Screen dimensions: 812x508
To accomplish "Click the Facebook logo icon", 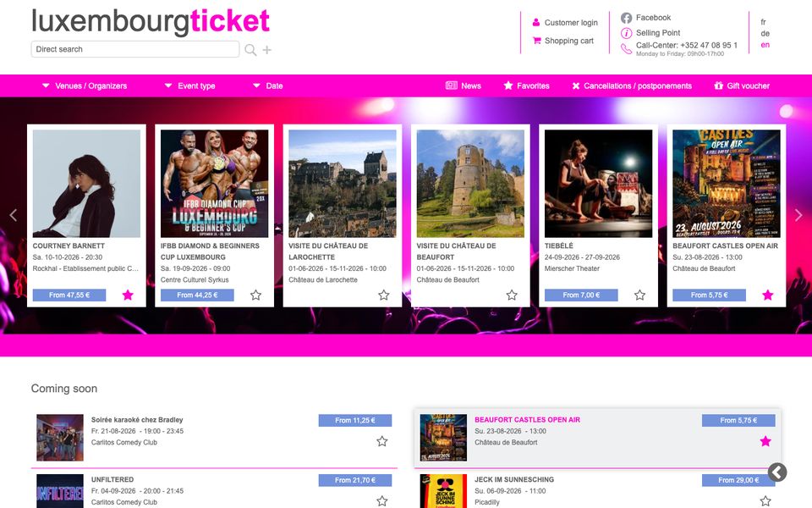I will (626, 18).
